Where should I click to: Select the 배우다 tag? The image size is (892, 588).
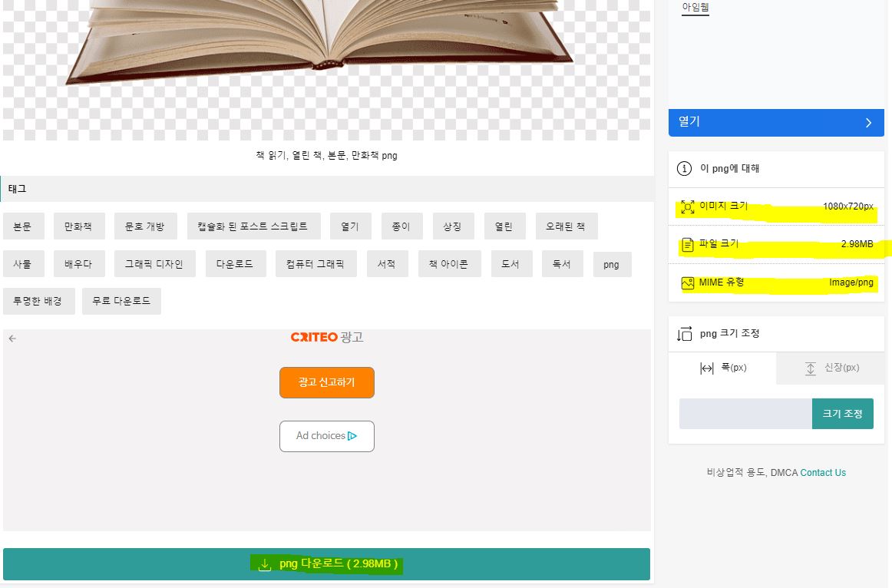(x=79, y=264)
